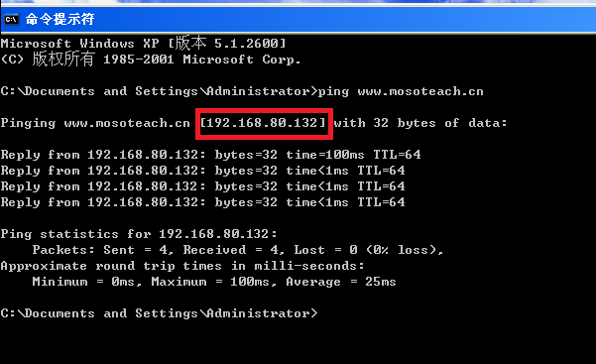Viewport: 596px width, 364px height.
Task: Click the Minimum Maximum Average times line
Action: 214,282
